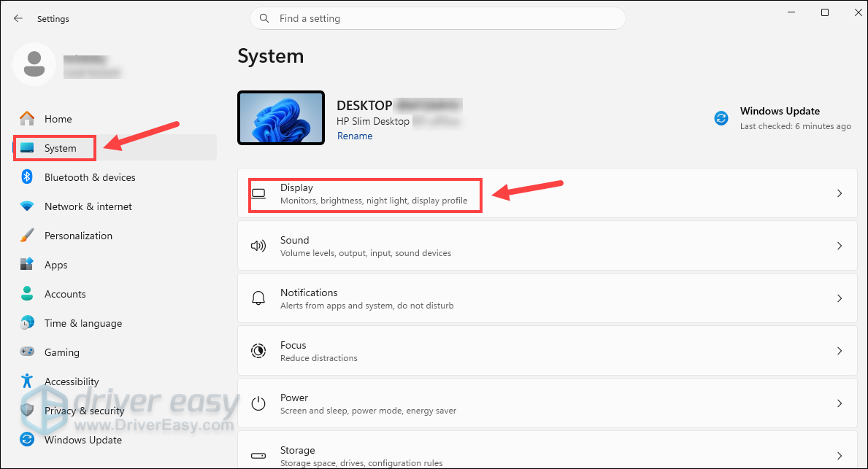
Task: Click the Sound speaker icon
Action: (258, 246)
